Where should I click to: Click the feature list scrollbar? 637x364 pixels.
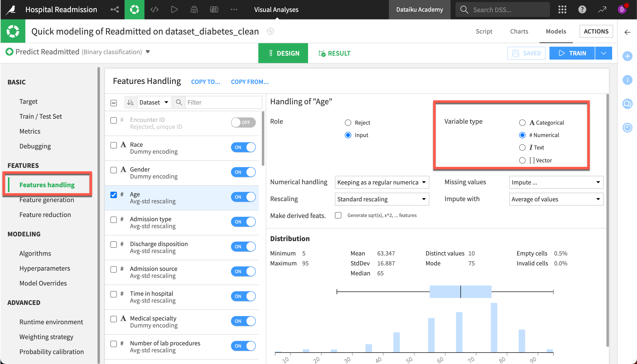[263, 139]
